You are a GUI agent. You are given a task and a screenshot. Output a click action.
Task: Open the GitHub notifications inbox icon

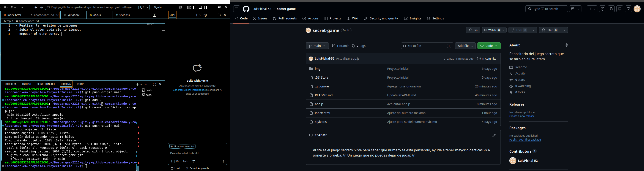point(628,9)
